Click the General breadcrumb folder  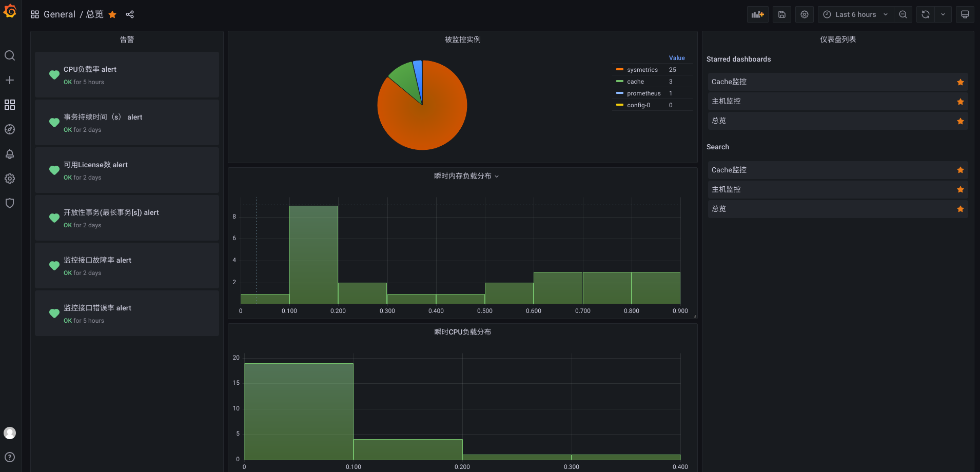click(x=59, y=14)
